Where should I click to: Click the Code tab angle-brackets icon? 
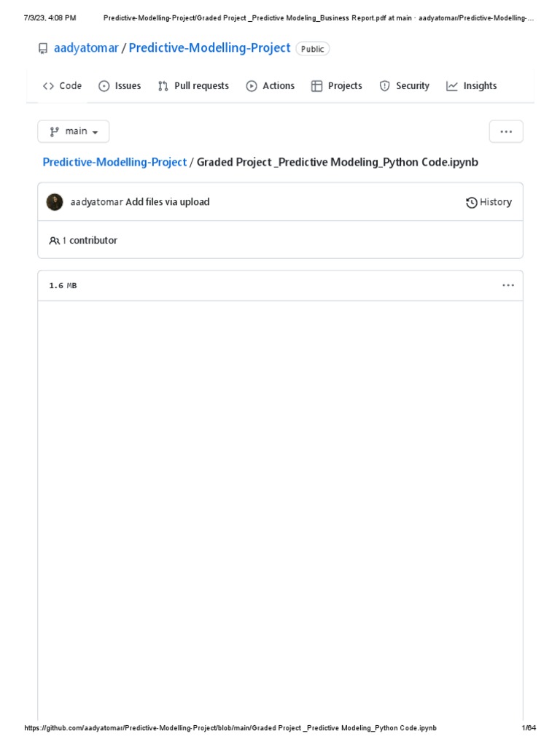click(48, 86)
